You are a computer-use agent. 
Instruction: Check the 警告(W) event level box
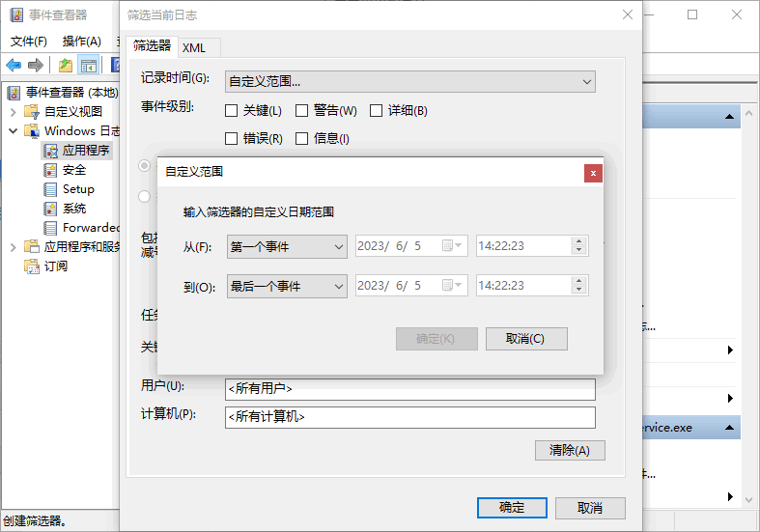pos(302,111)
